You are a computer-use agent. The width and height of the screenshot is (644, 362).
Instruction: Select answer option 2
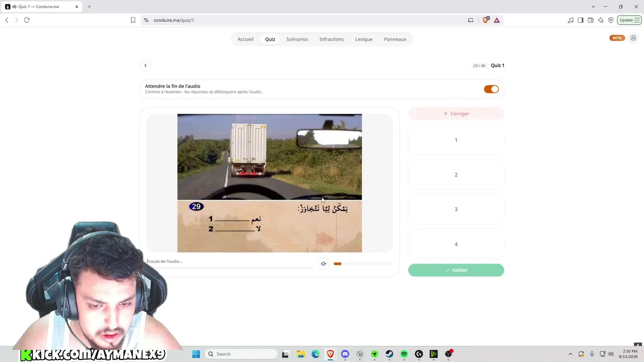pos(456,174)
